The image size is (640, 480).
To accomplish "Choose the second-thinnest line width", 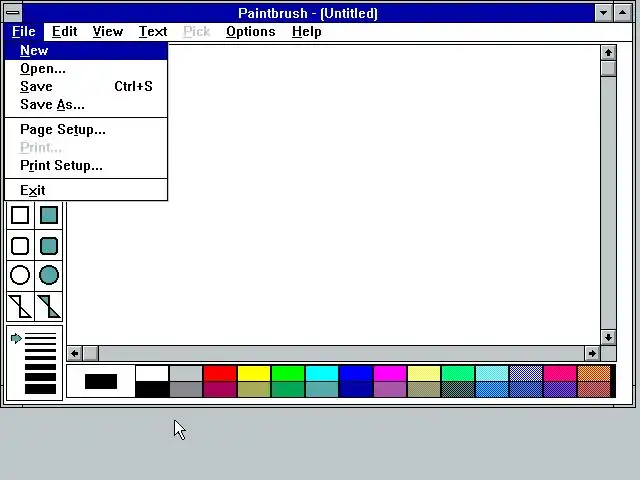I will tap(40, 338).
